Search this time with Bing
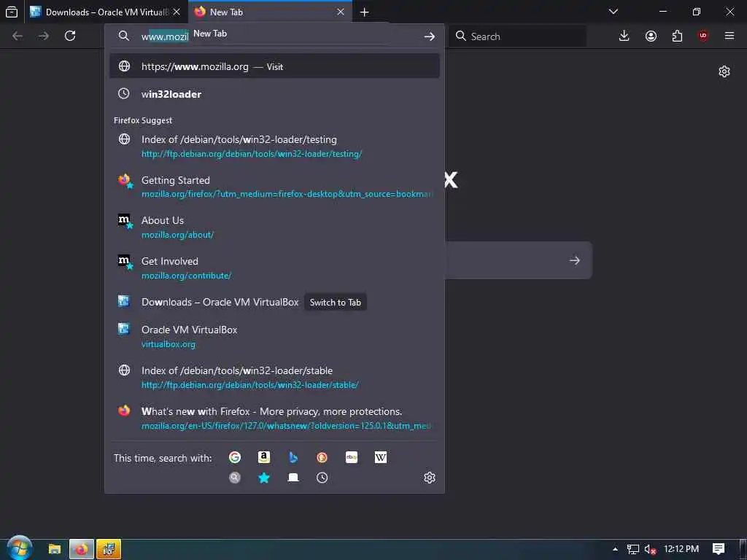 click(293, 458)
